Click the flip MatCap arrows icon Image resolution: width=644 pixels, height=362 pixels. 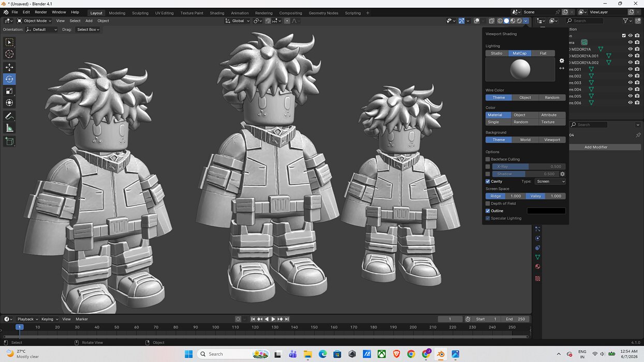(562, 68)
